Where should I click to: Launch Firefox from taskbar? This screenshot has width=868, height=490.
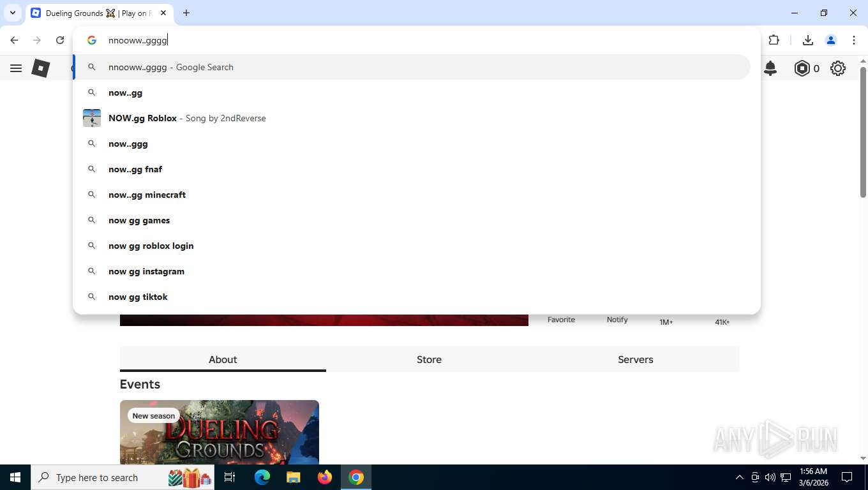(x=325, y=477)
